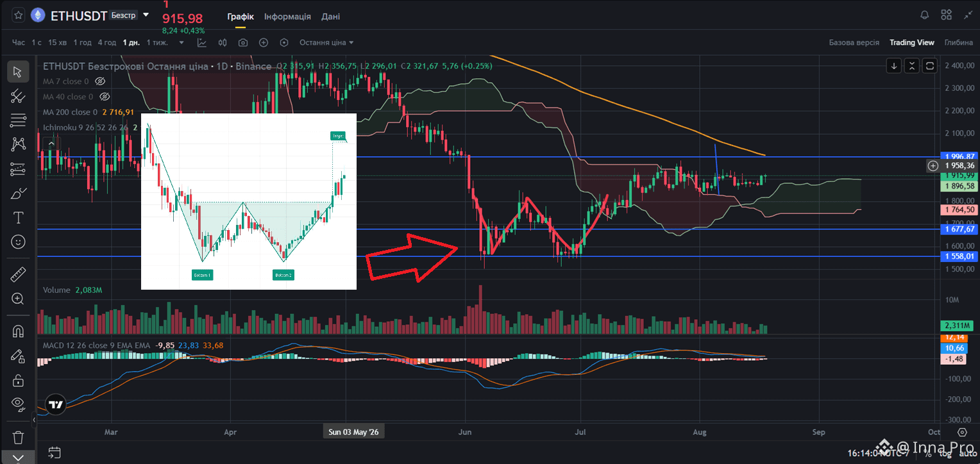Switch to the Інформація tab

click(x=287, y=17)
